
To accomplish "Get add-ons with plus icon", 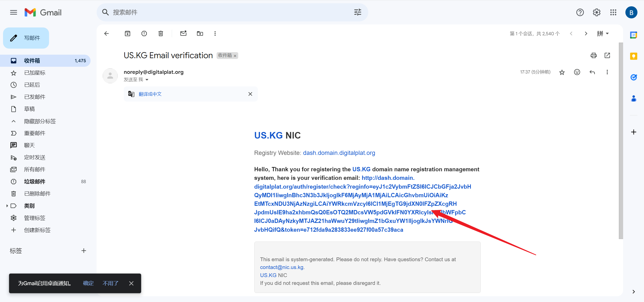I will [634, 132].
